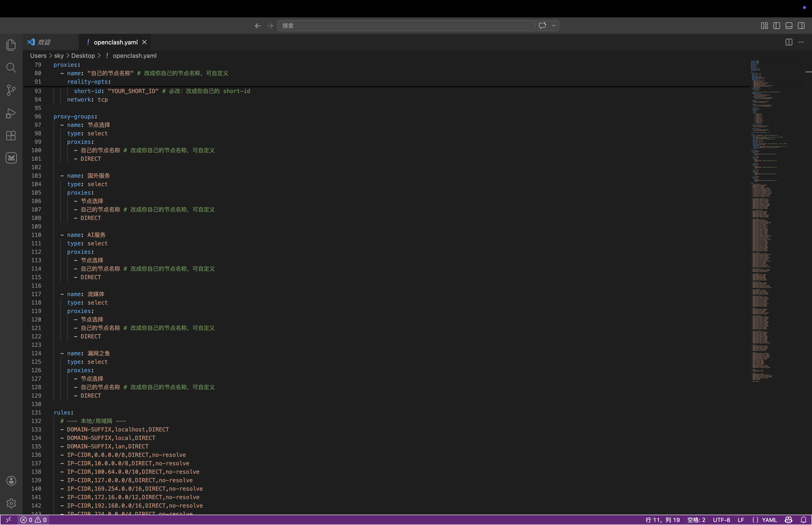Open Run and Debug view

tap(11, 113)
